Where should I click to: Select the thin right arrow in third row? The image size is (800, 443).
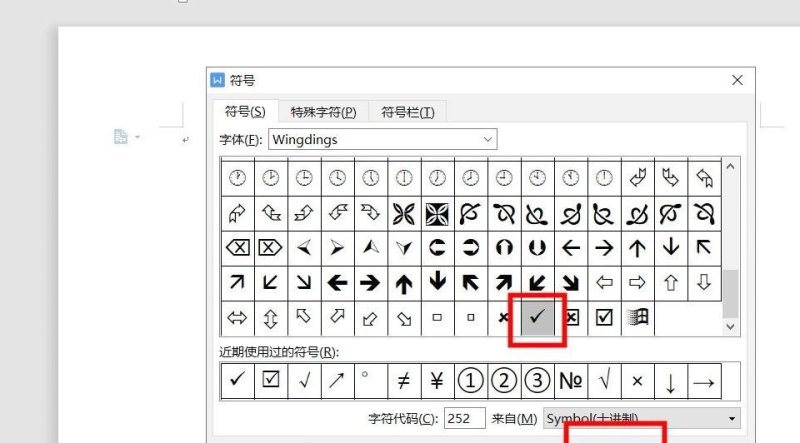coord(604,248)
